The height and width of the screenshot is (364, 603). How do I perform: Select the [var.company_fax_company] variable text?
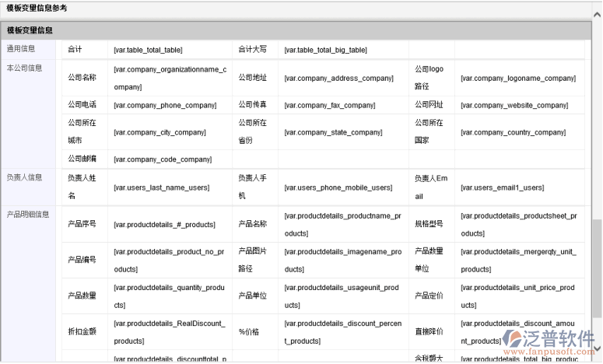(x=330, y=105)
